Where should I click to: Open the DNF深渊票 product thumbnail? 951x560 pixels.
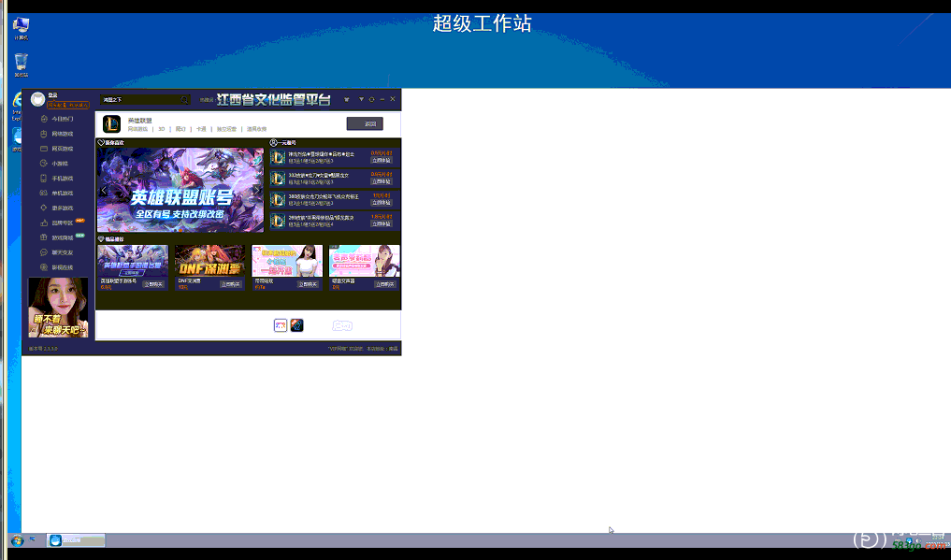[x=209, y=261]
